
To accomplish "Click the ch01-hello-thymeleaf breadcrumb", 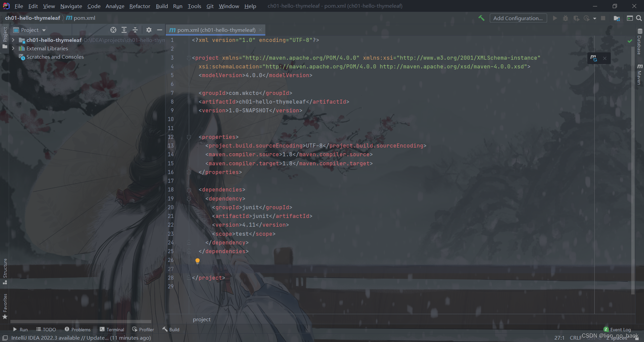I will pos(33,18).
